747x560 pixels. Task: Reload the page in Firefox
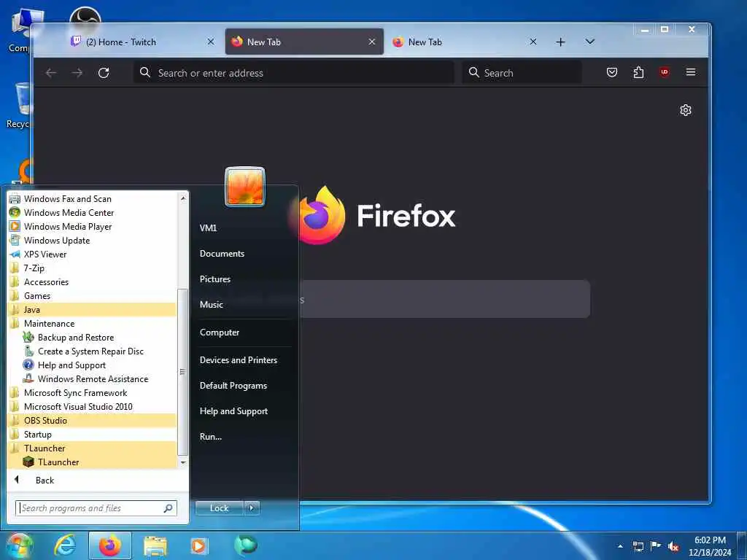[x=104, y=73]
